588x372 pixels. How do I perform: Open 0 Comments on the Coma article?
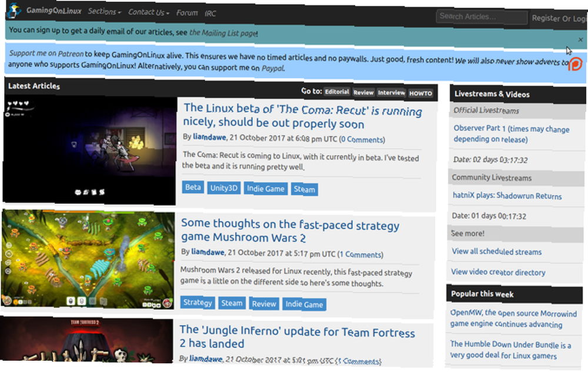pyautogui.click(x=363, y=139)
